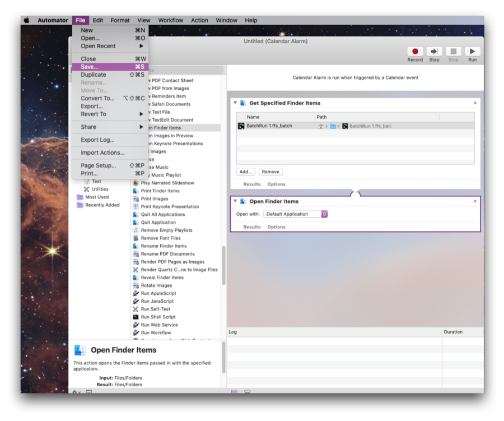The height and width of the screenshot is (421, 504).
Task: Click the Step button in the toolbar
Action: click(434, 50)
